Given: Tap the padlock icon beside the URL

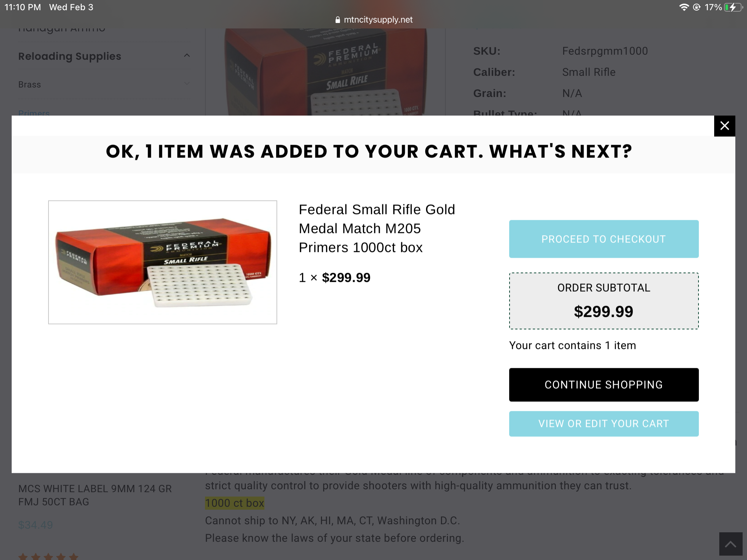Looking at the screenshot, I should tap(337, 20).
